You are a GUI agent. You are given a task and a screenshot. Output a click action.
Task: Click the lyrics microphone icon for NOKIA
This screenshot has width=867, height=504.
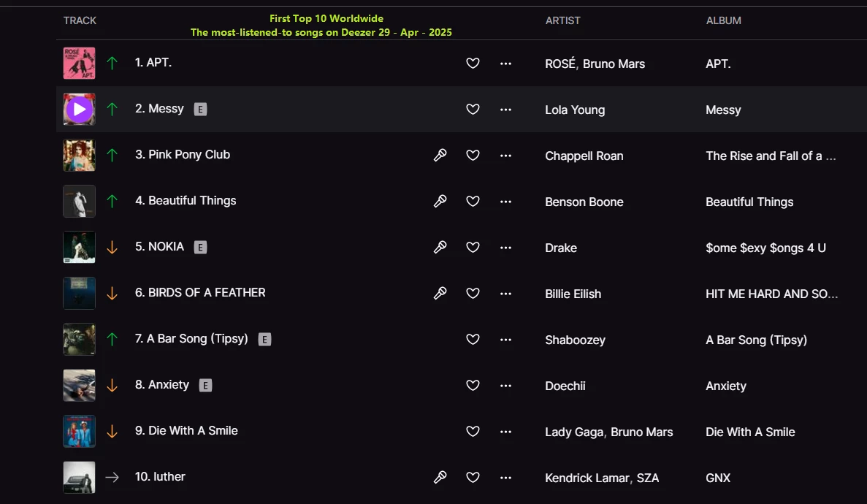tap(440, 248)
